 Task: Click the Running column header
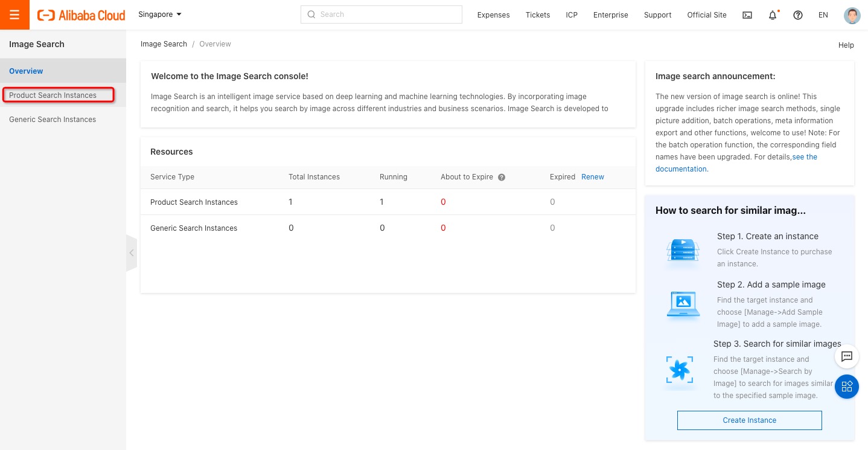(394, 177)
